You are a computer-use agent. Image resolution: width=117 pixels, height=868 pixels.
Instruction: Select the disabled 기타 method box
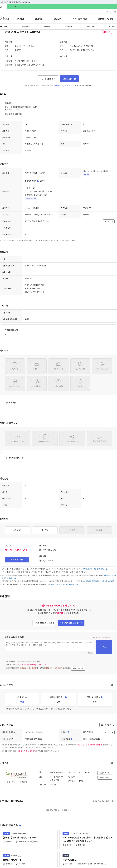click(x=100, y=530)
